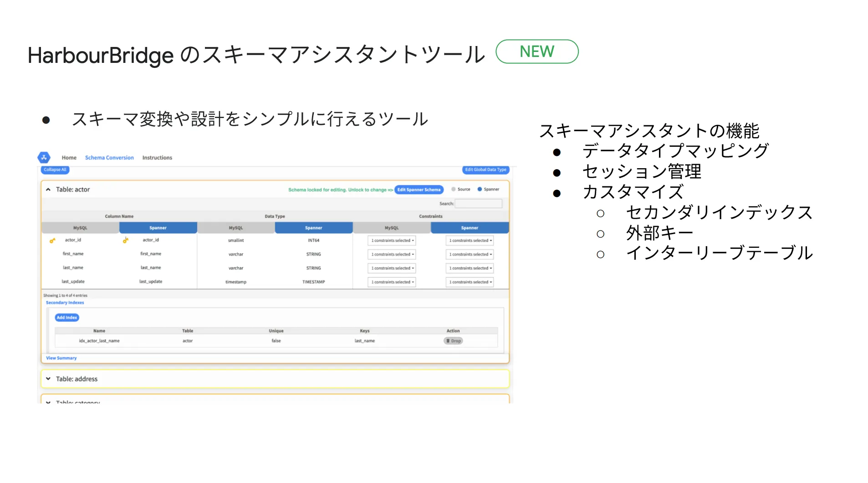Open MySQL constraints dropdown for last_update row

[x=392, y=282]
